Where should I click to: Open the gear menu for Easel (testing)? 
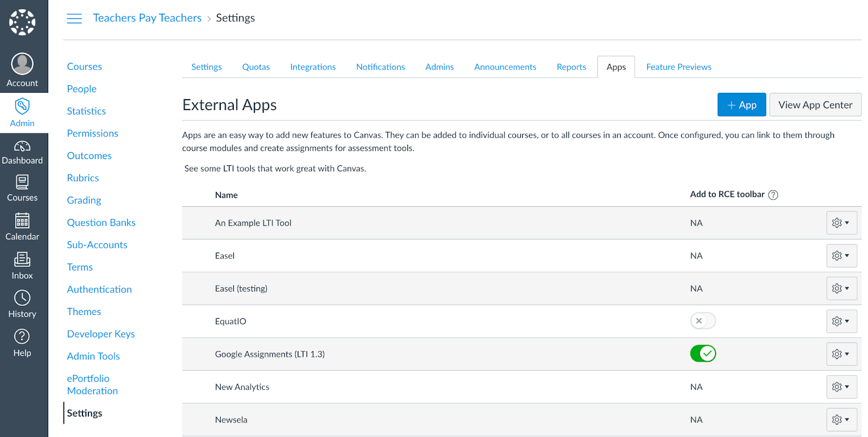[x=841, y=288]
